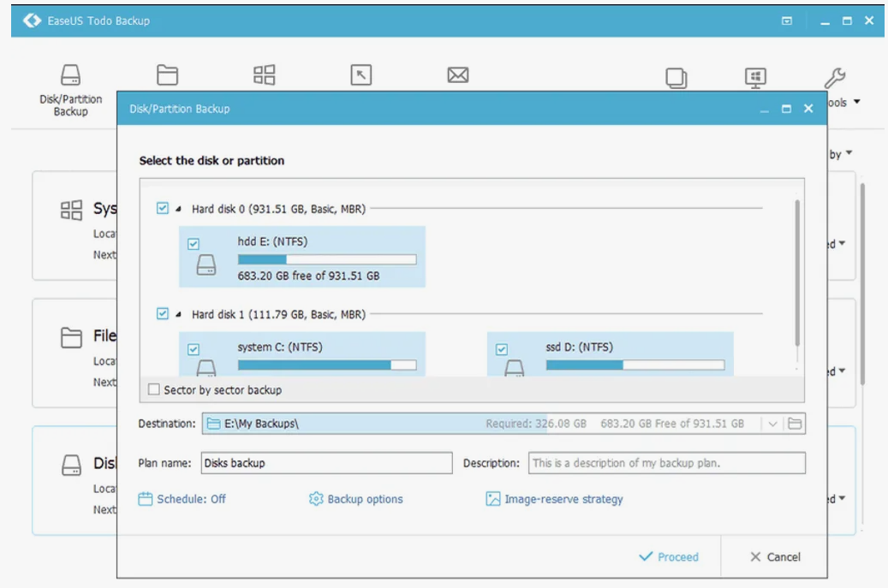Collapse the Hard disk 0 tree
The width and height of the screenshot is (888, 588).
point(178,209)
